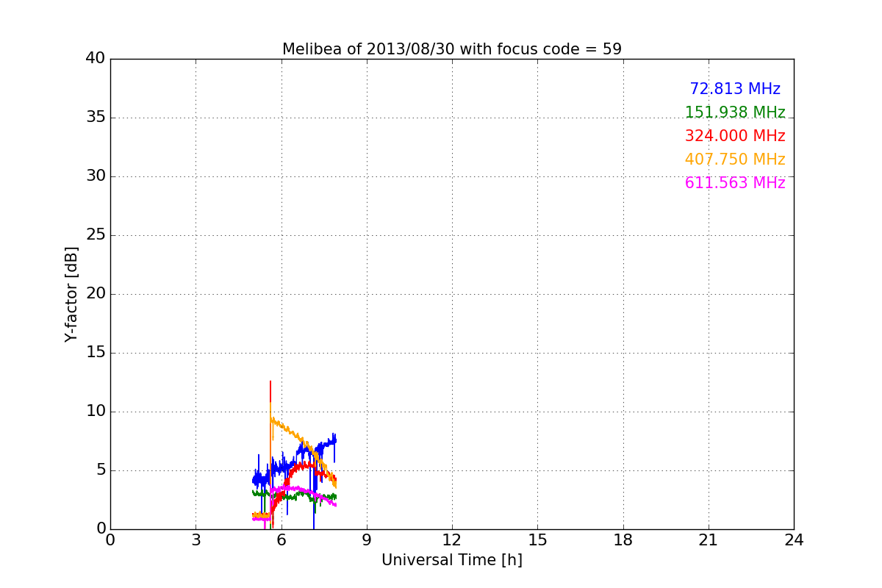
Task: Select the 72.813 MHz legend label
Action: (735, 89)
